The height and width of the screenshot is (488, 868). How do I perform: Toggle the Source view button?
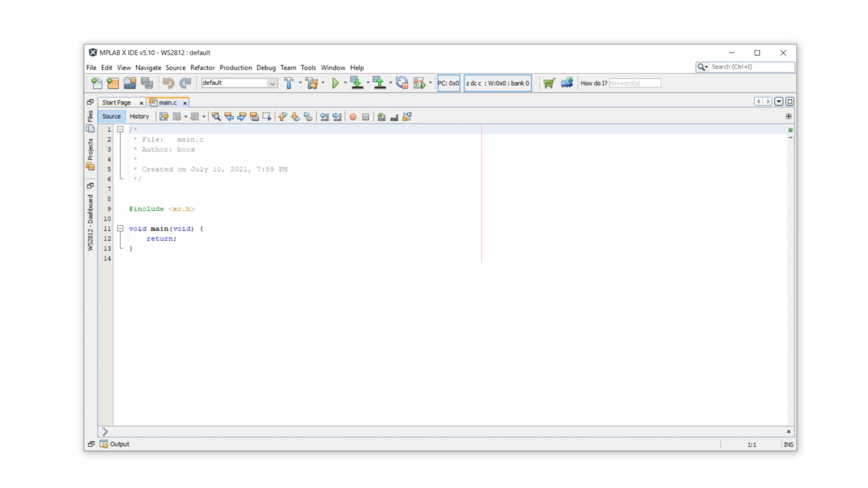(x=111, y=116)
